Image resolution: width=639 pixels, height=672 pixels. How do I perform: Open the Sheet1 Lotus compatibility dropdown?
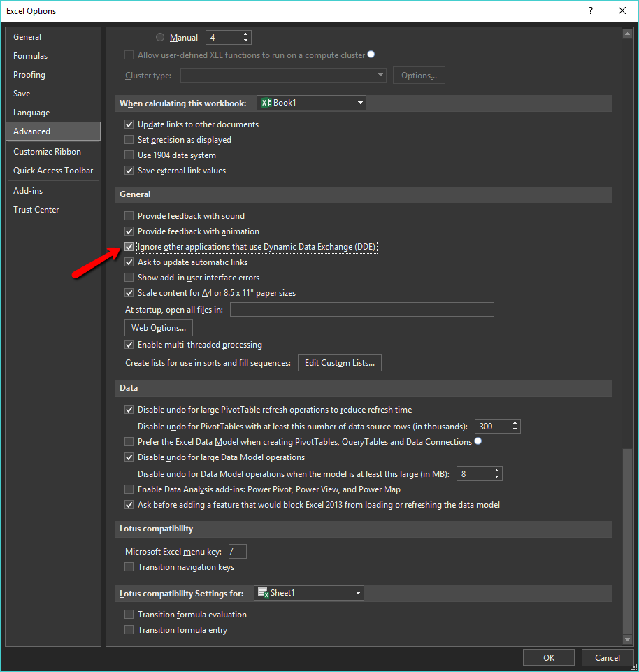click(x=308, y=593)
